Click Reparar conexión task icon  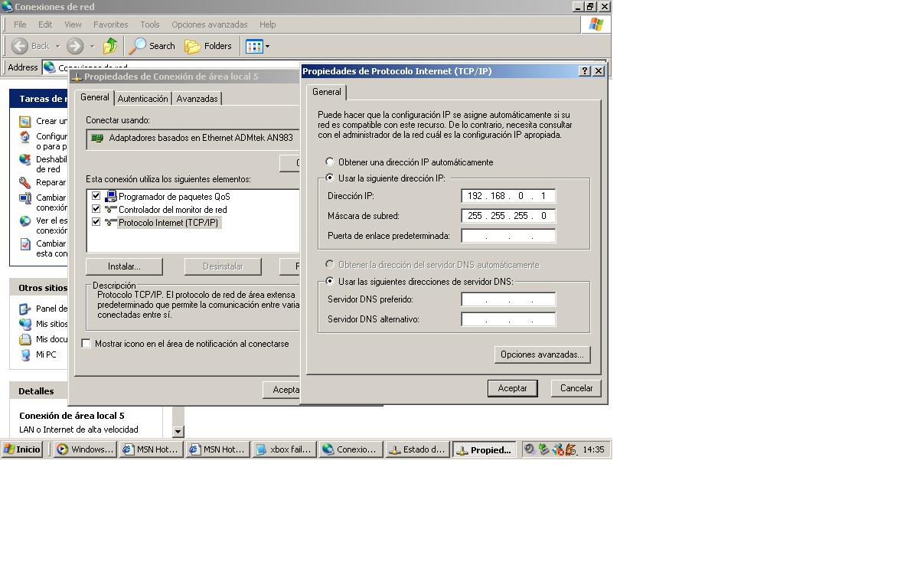(24, 183)
